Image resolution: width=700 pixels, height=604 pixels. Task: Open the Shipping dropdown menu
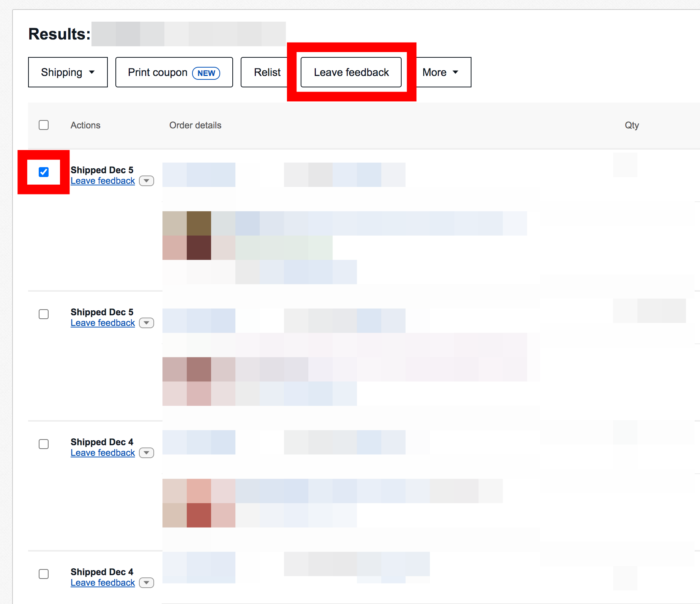click(68, 72)
